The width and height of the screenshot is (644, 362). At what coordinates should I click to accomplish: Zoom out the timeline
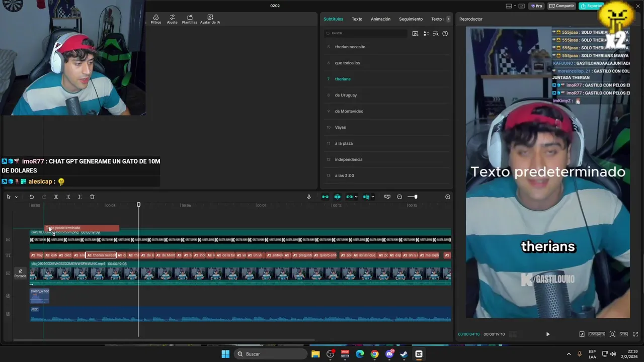[399, 197]
